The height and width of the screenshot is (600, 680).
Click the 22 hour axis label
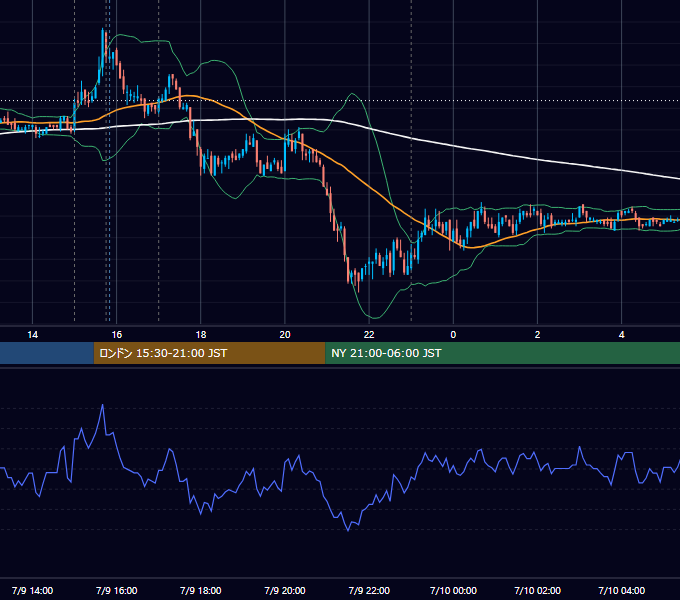click(369, 335)
